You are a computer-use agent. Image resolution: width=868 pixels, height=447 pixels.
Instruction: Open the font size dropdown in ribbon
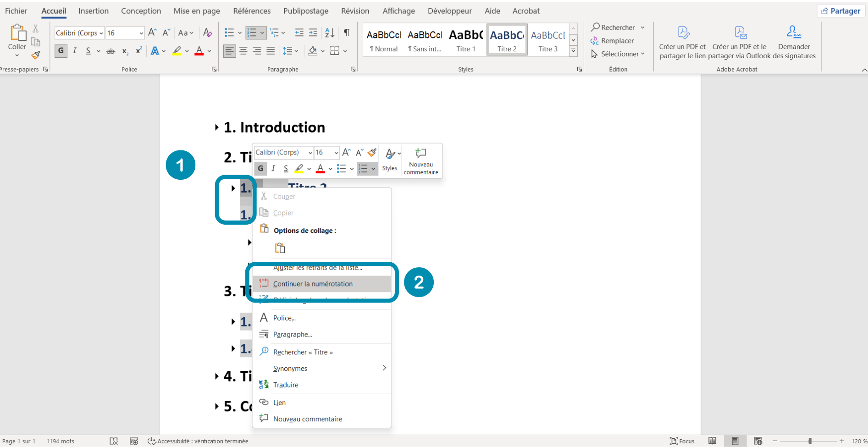[x=141, y=33]
